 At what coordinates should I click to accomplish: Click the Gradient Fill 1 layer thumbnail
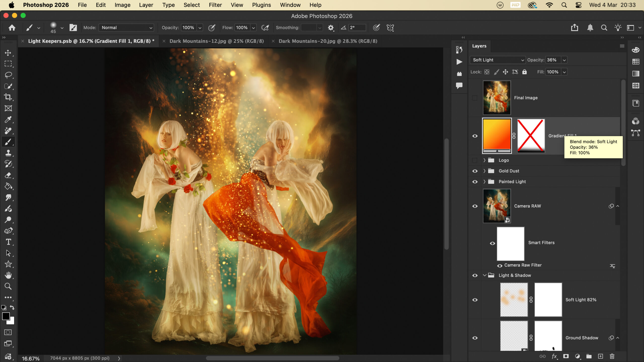click(x=497, y=136)
